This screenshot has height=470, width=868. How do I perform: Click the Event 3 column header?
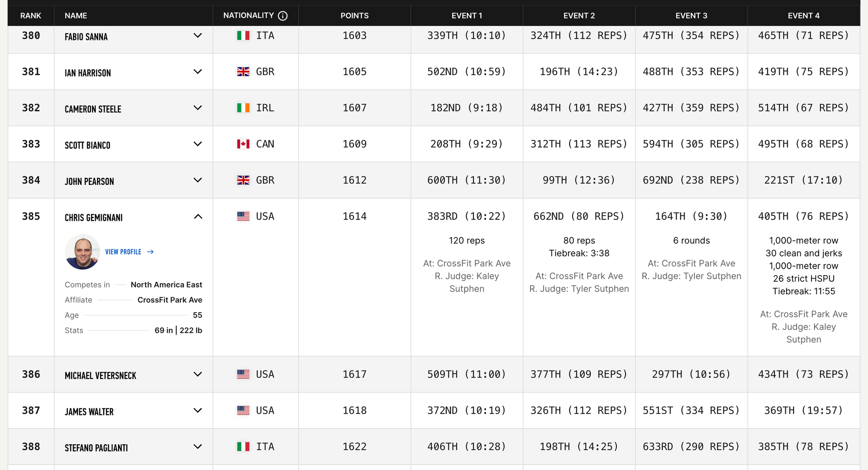click(x=691, y=16)
